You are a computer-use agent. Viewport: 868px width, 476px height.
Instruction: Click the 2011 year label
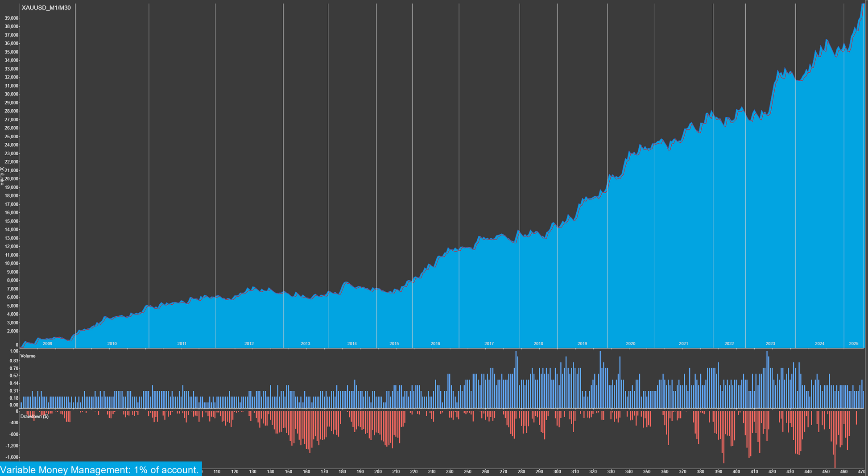pos(182,344)
